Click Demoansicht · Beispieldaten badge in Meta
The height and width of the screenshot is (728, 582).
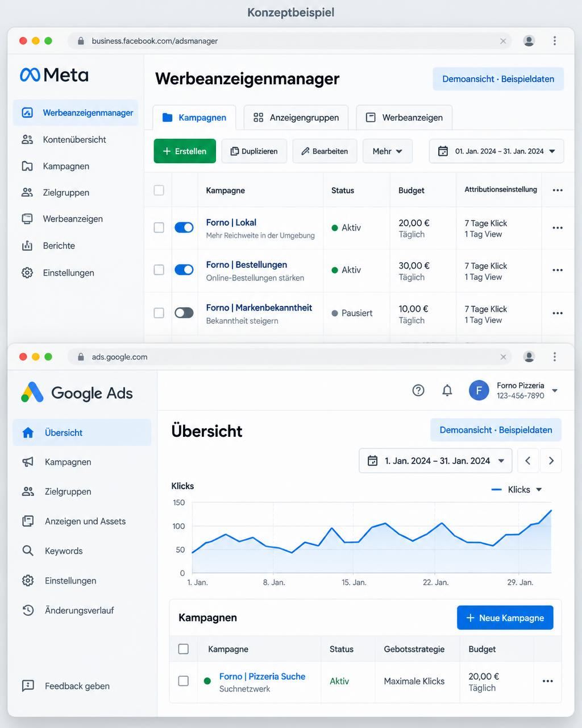click(x=498, y=79)
